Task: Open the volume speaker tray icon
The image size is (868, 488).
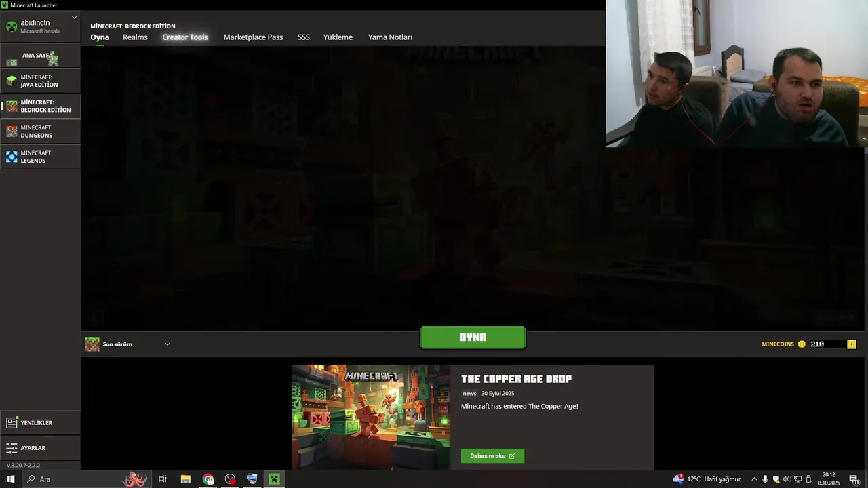Action: point(787,479)
